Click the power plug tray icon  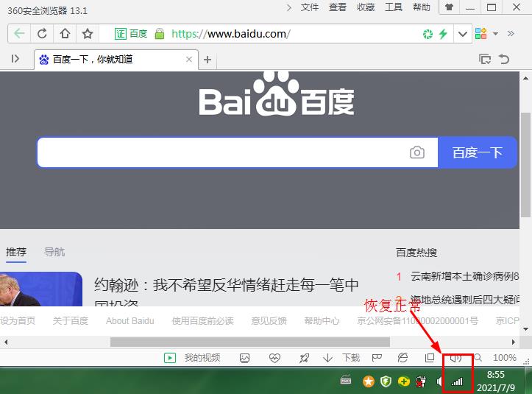tap(421, 381)
